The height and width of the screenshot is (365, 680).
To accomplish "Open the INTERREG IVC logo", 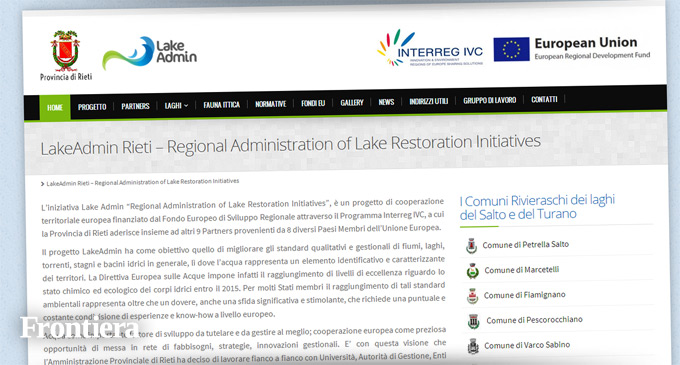I will (430, 48).
